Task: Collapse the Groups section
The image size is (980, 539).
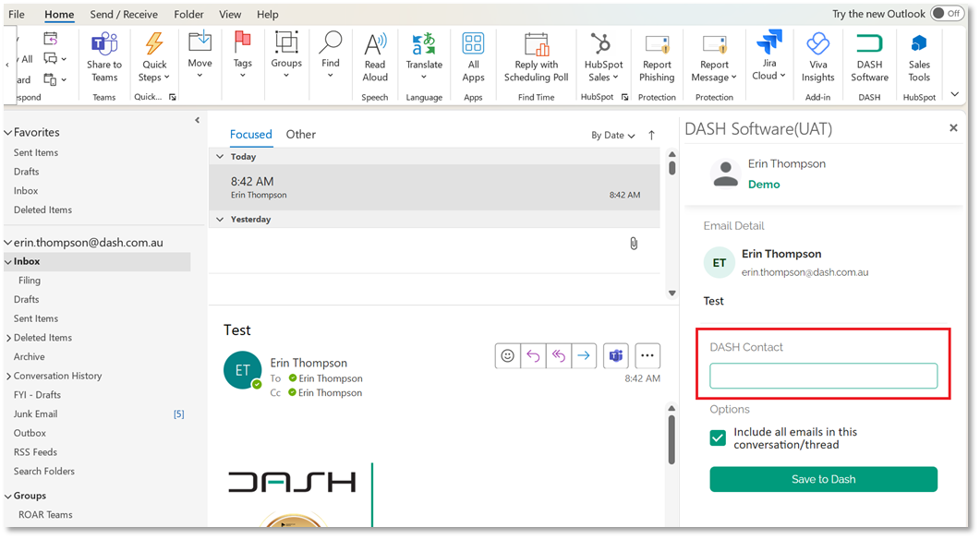Action: click(8, 496)
